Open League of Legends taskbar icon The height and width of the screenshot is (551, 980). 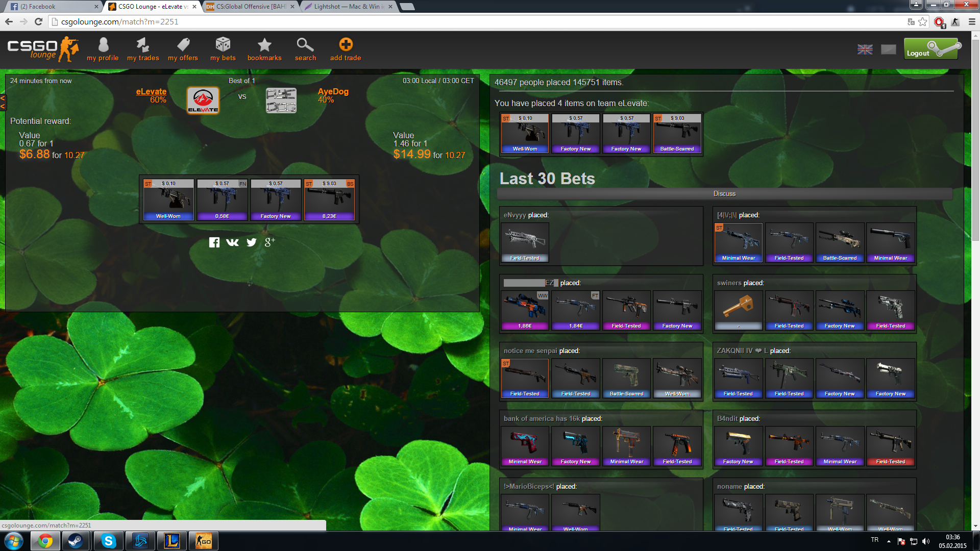pos(172,541)
